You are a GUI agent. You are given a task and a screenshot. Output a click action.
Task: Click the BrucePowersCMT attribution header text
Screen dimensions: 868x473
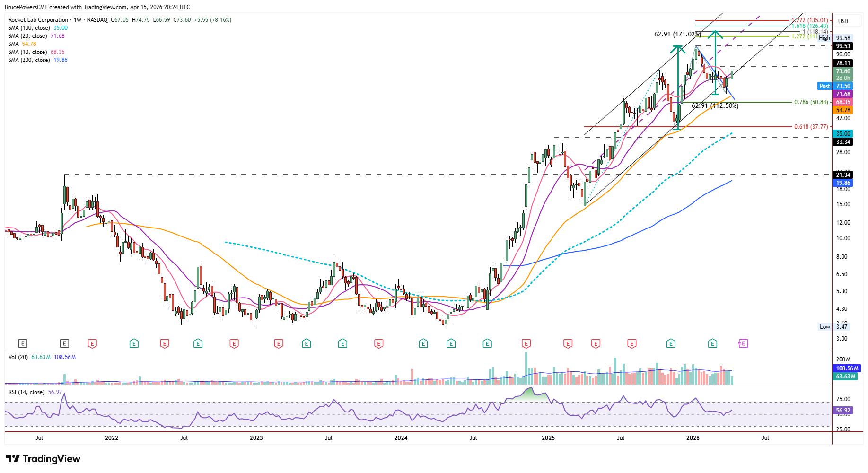click(x=97, y=7)
